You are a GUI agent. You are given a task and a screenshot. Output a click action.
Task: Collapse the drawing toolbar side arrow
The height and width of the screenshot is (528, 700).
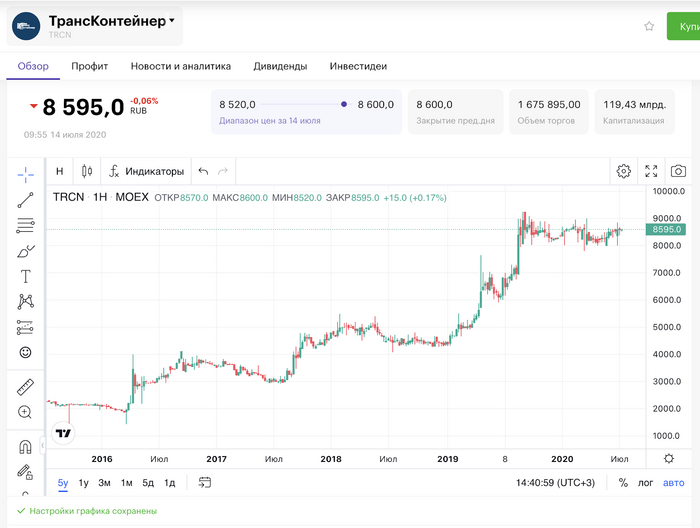pos(42,445)
